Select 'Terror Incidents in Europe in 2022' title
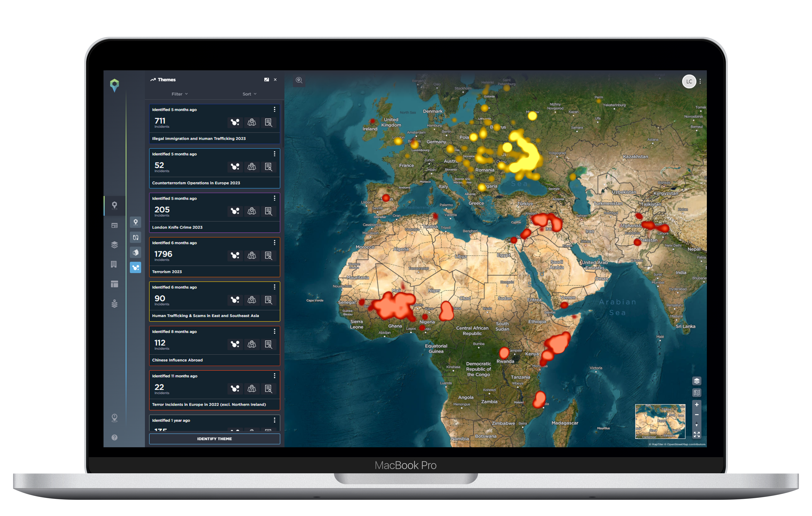The image size is (812, 516). pyautogui.click(x=209, y=404)
